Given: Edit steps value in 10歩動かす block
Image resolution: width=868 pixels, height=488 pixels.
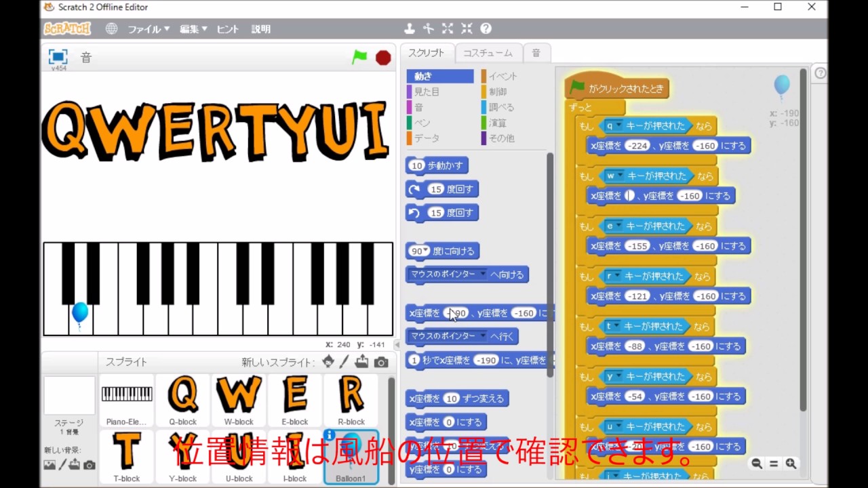Looking at the screenshot, I should pos(417,165).
